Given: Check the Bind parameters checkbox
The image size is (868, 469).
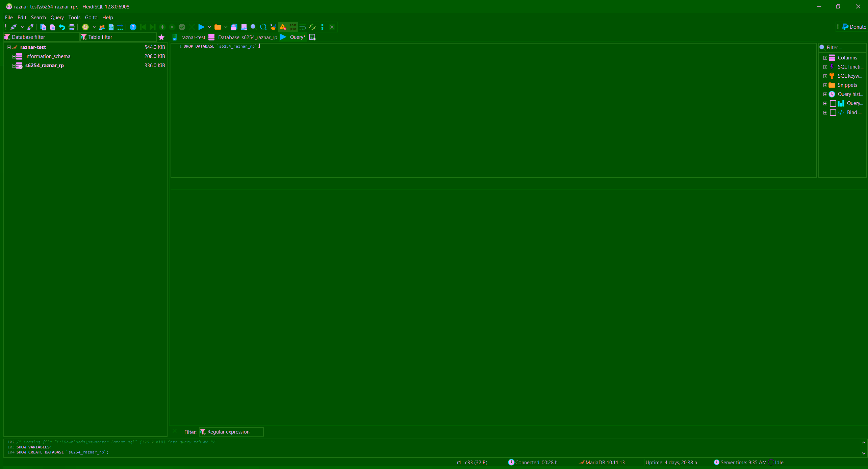Looking at the screenshot, I should pyautogui.click(x=833, y=112).
